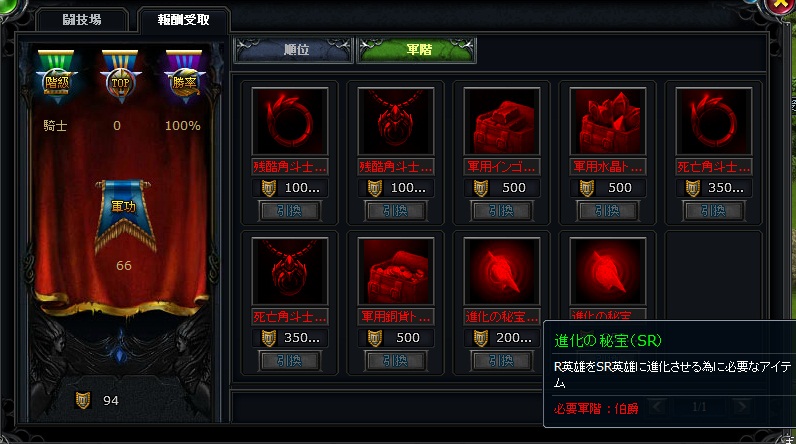796x444 pixels.
Task: Select the 軍用銅貨 coin chest icon
Action: 396,271
